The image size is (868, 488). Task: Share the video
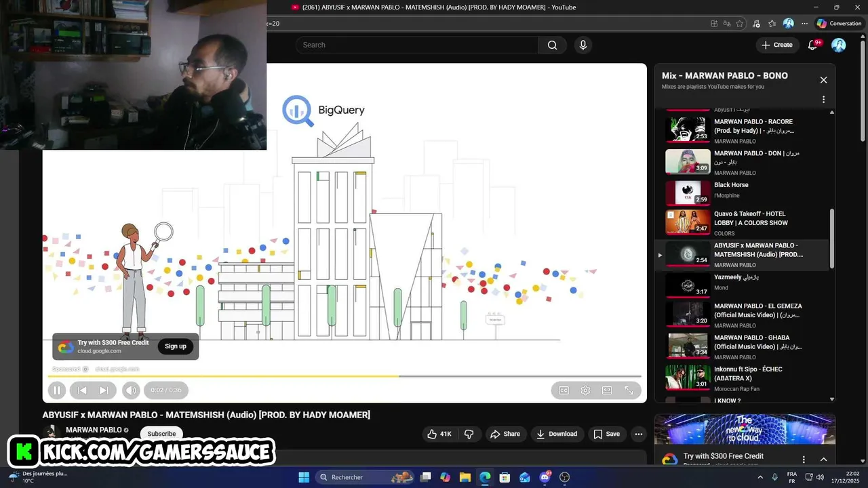[x=505, y=434]
